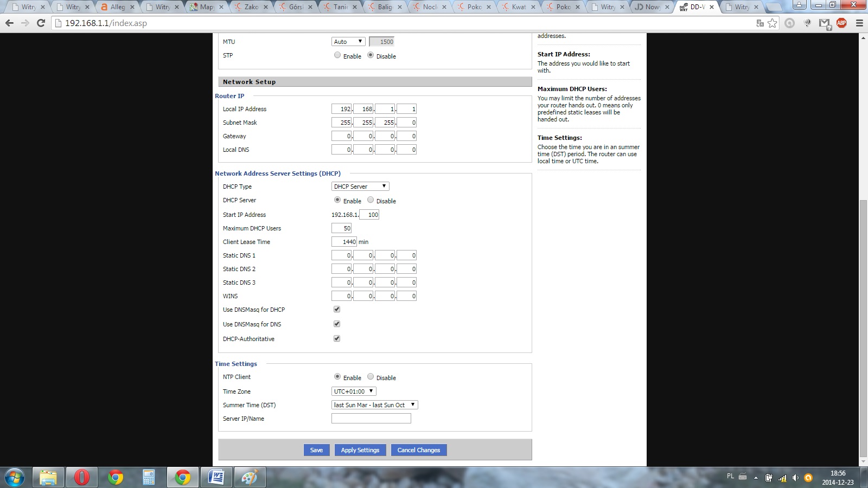
Task: Click the Server IP/Name input field
Action: click(x=371, y=419)
